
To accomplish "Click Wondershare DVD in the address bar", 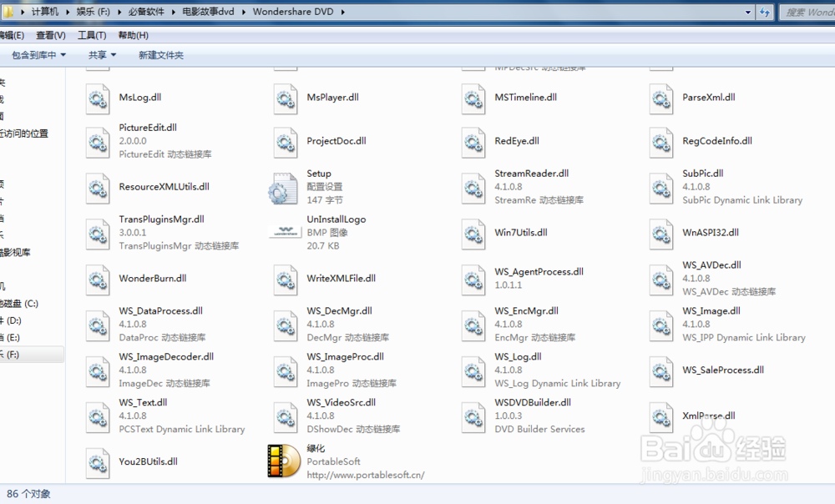I will (293, 11).
